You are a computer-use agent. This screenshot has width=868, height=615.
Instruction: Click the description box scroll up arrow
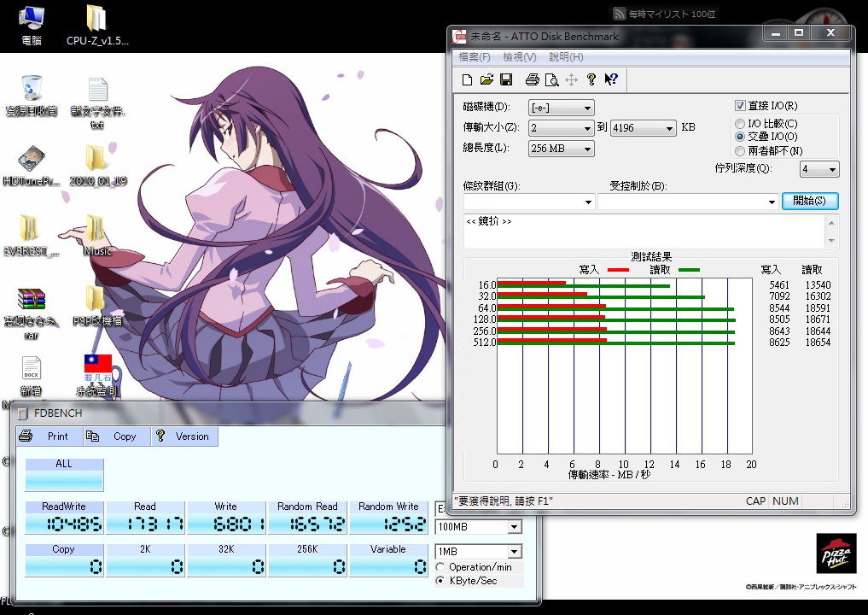pos(831,223)
